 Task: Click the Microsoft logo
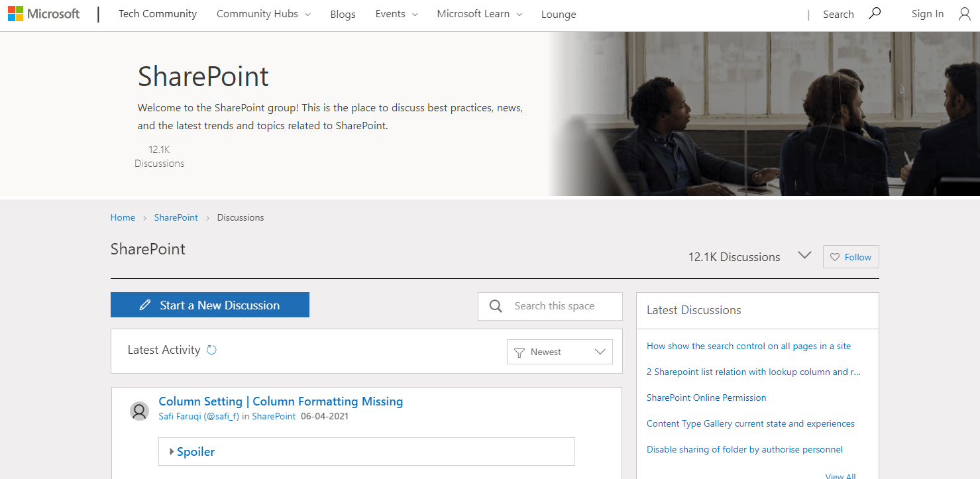pyautogui.click(x=44, y=14)
